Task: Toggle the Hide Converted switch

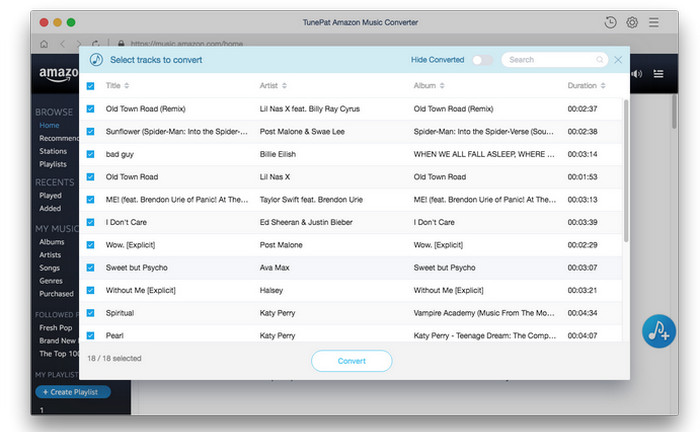Action: (x=482, y=60)
